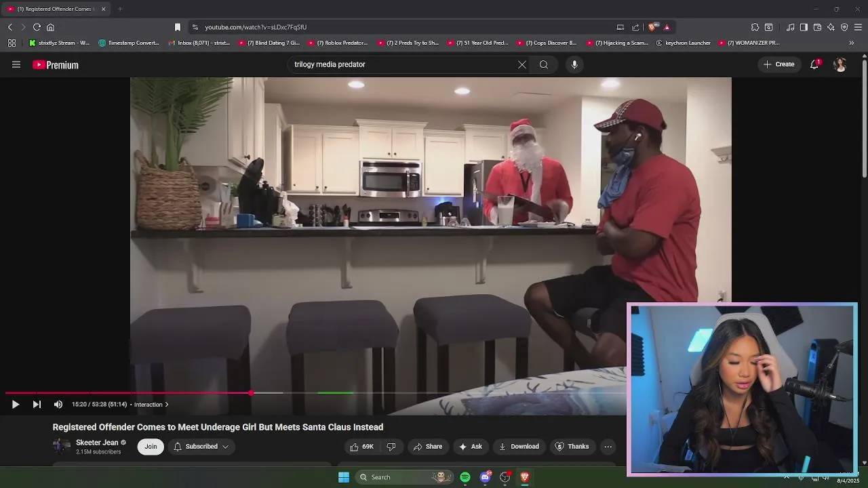The height and width of the screenshot is (488, 868).
Task: Like the video with the thumbs up
Action: pos(361,447)
